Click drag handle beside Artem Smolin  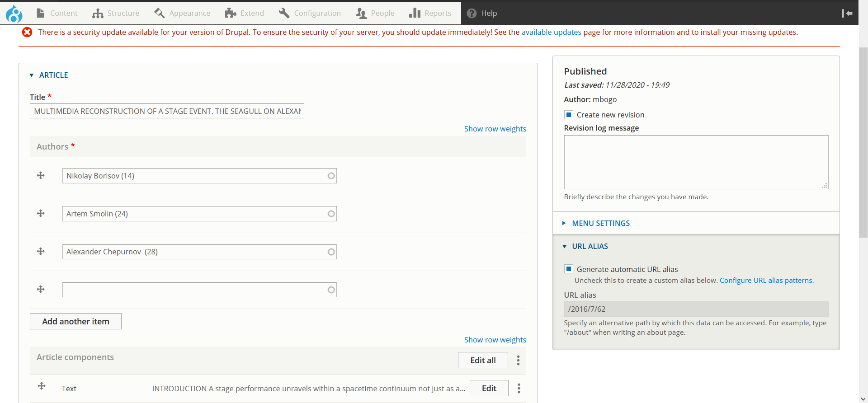pos(41,213)
